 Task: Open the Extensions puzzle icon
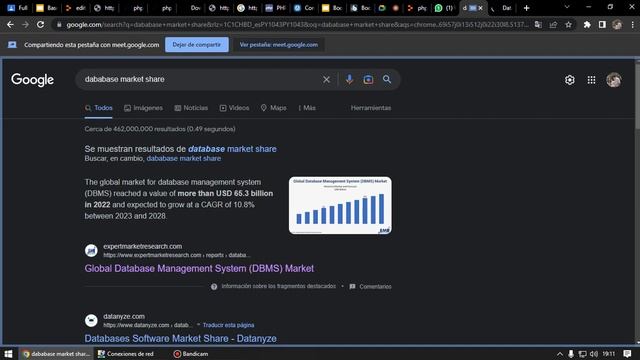pos(587,25)
